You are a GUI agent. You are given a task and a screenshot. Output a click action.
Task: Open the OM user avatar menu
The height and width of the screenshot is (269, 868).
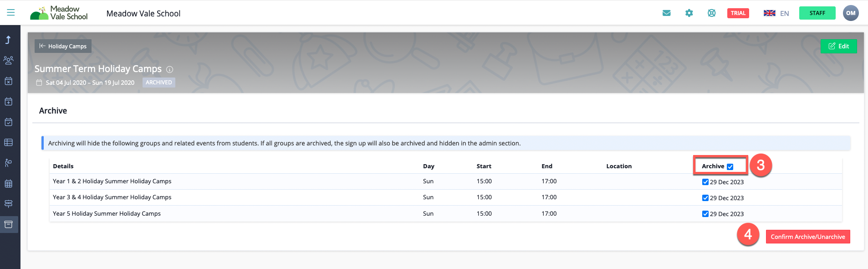pos(850,13)
